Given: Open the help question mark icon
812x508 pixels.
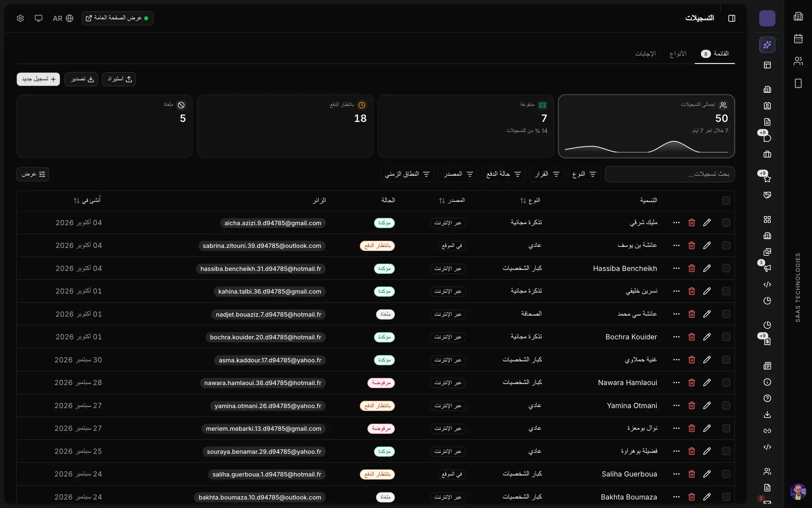Looking at the screenshot, I should point(767,398).
